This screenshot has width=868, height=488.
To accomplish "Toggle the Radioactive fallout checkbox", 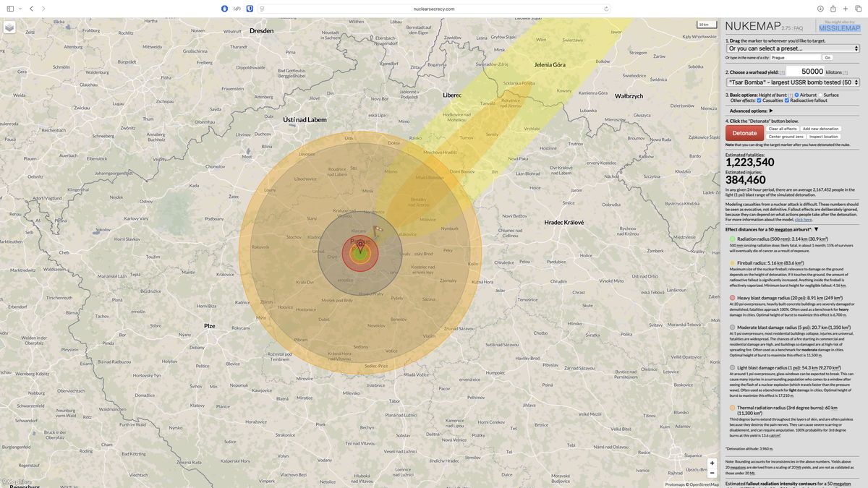I will 787,100.
